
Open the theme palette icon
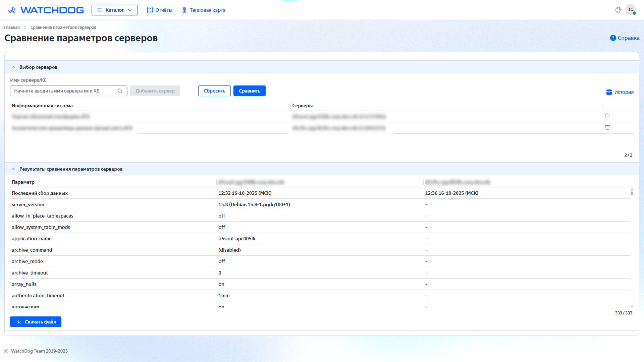point(618,10)
